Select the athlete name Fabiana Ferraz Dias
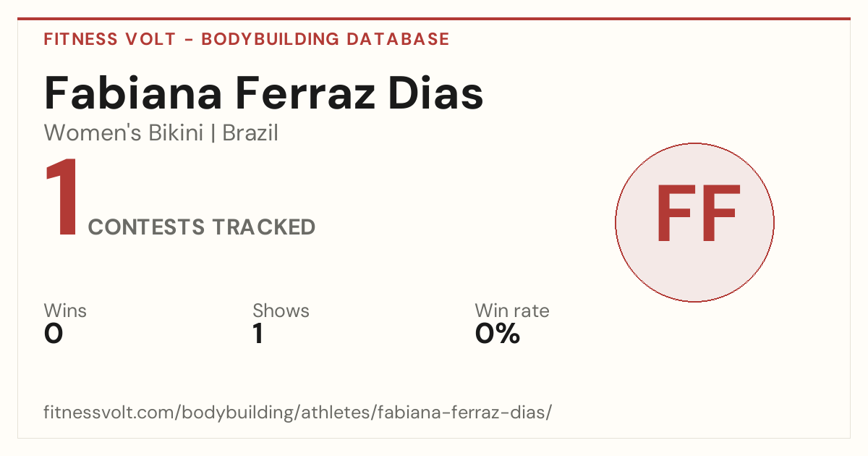Image resolution: width=868 pixels, height=456 pixels. pyautogui.click(x=264, y=93)
